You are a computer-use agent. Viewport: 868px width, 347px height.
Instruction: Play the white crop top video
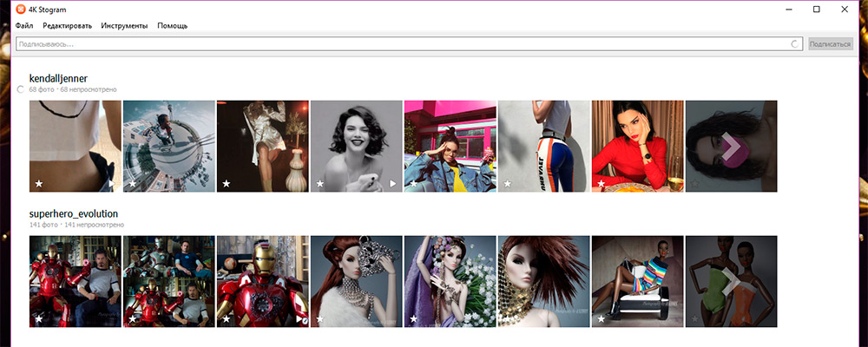click(111, 183)
